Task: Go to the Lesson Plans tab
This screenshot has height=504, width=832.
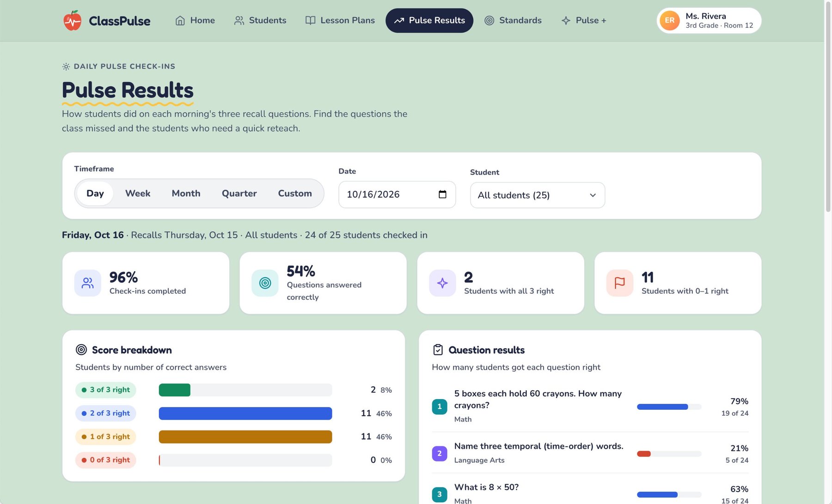Action: (x=340, y=20)
